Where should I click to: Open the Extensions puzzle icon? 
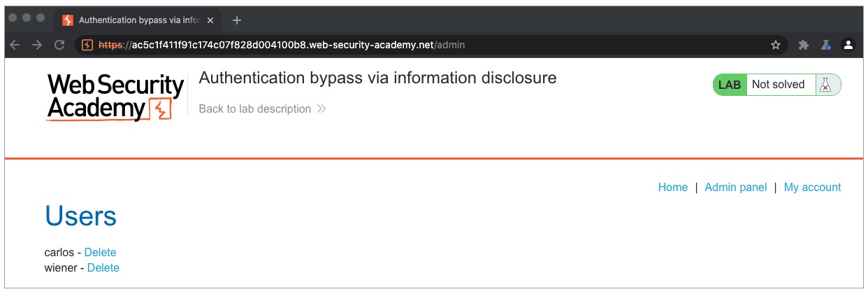[804, 45]
